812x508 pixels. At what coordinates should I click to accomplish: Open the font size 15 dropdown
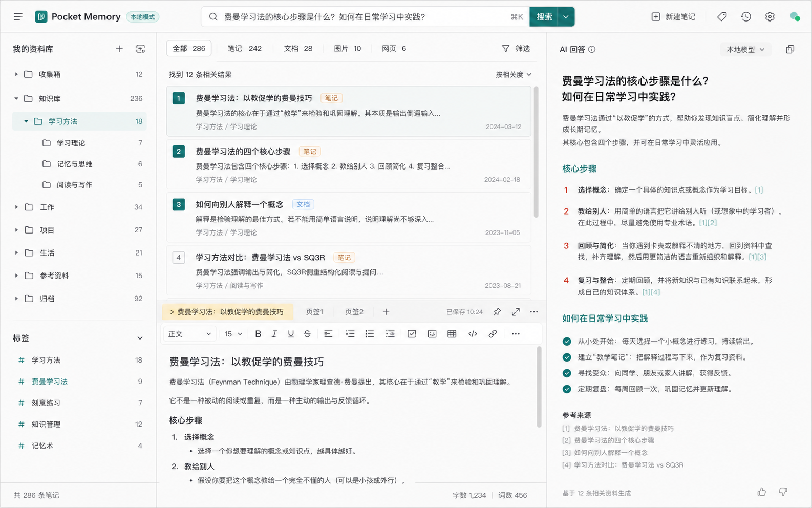[233, 334]
